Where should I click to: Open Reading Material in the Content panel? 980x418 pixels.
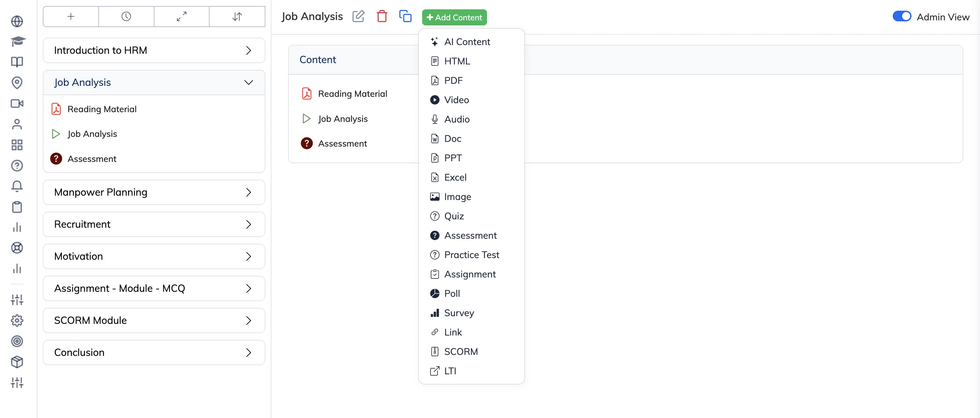coord(344,93)
